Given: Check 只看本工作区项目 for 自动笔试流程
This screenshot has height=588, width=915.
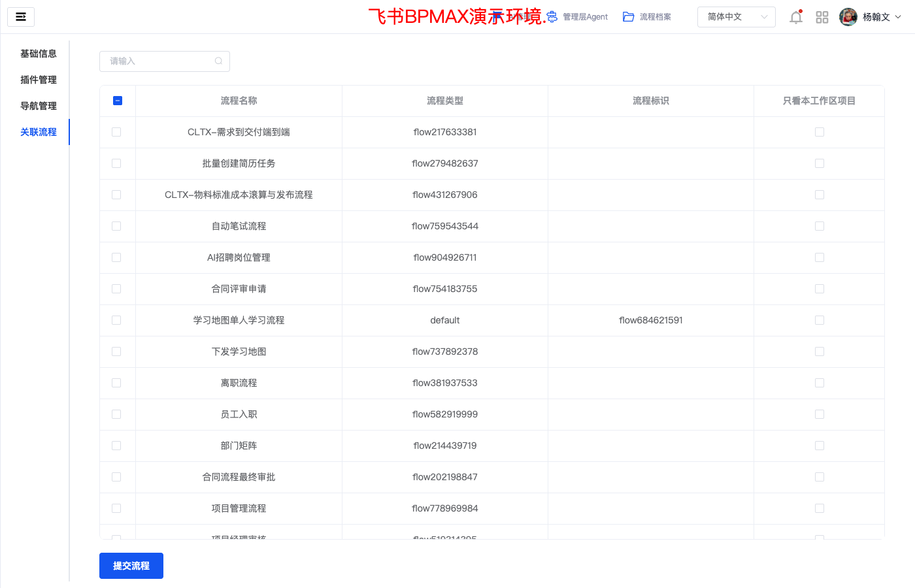Looking at the screenshot, I should [x=820, y=226].
